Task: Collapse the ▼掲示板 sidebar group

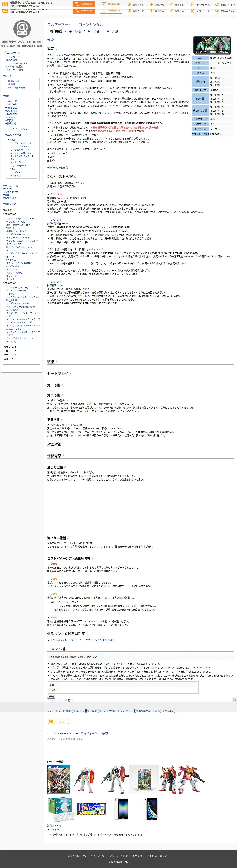Action: click(7, 76)
